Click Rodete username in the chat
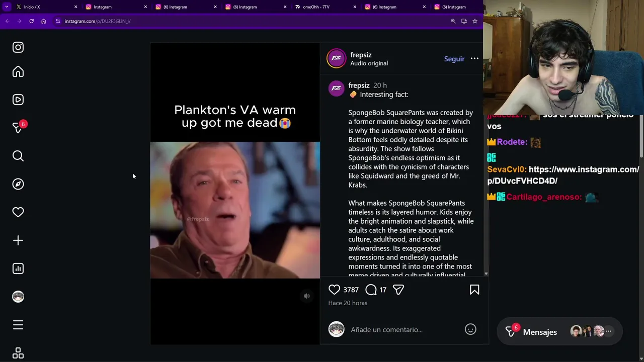 (x=512, y=142)
